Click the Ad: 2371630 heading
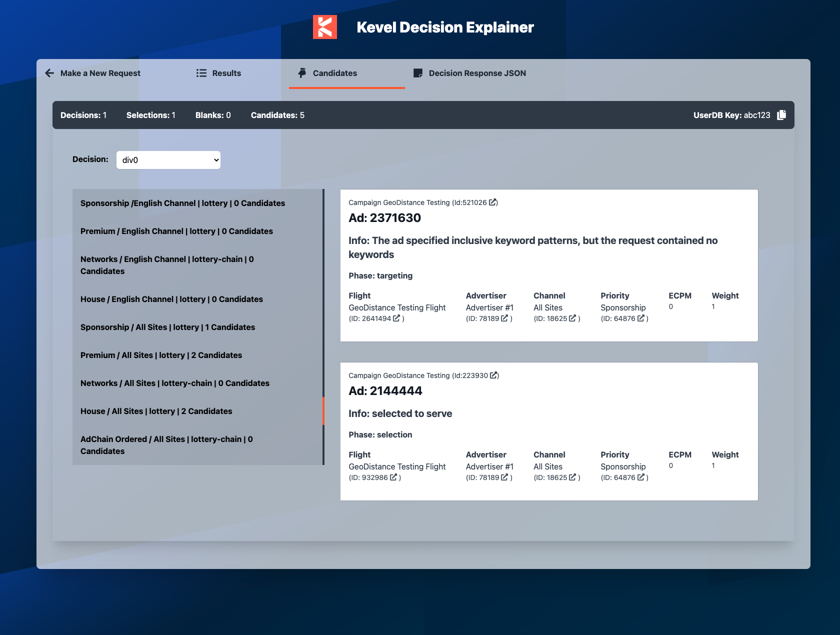This screenshot has width=840, height=635. [384, 218]
